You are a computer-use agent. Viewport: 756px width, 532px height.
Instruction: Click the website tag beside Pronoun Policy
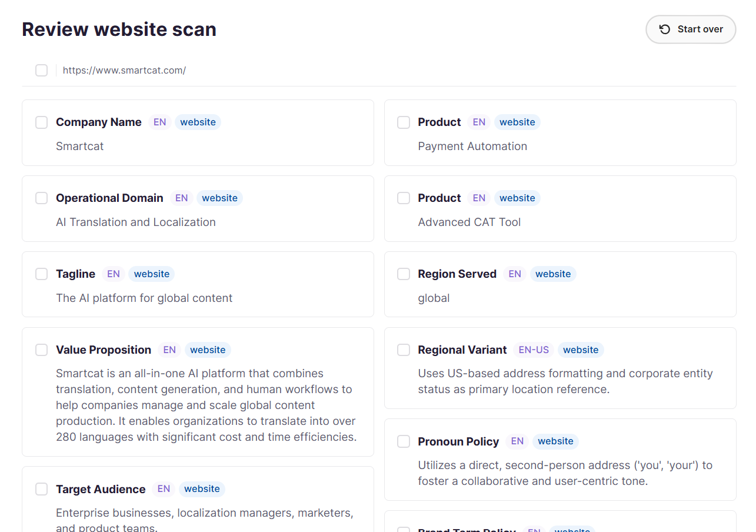click(555, 441)
